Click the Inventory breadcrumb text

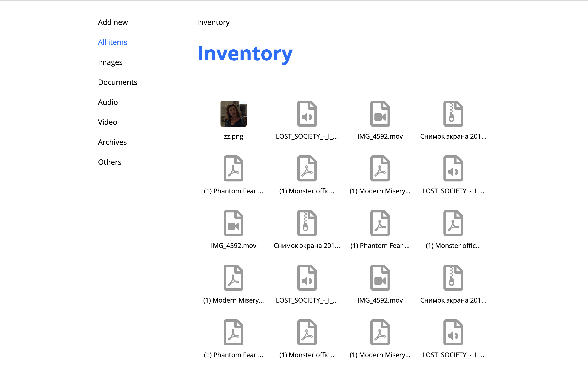(213, 22)
